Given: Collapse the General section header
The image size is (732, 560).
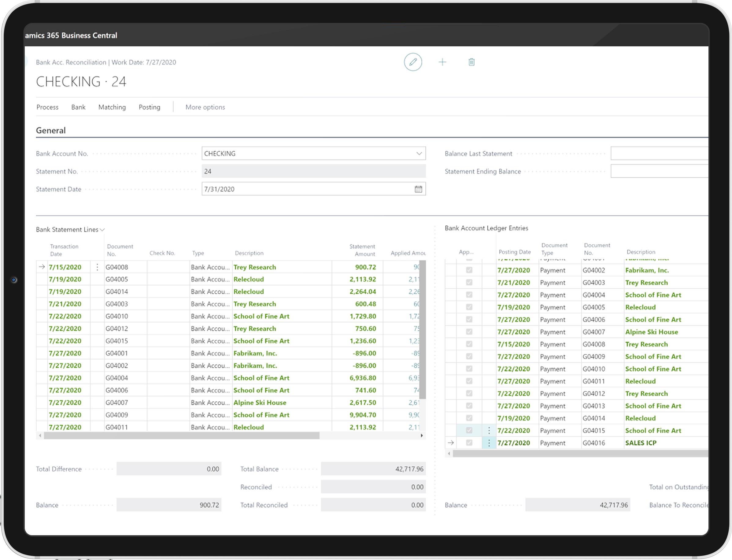Looking at the screenshot, I should click(x=51, y=130).
